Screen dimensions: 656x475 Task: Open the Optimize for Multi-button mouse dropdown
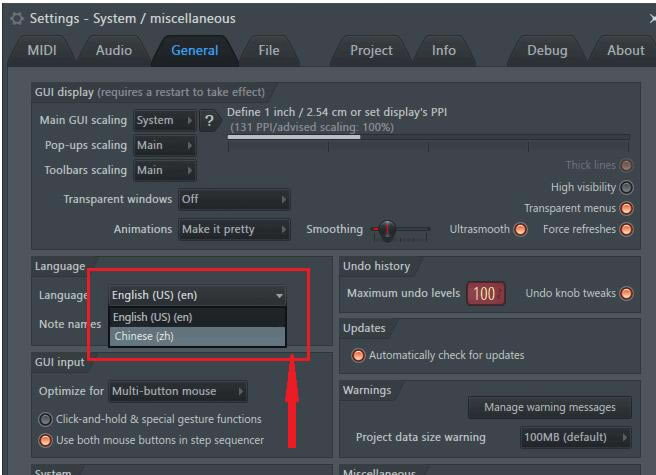177,391
